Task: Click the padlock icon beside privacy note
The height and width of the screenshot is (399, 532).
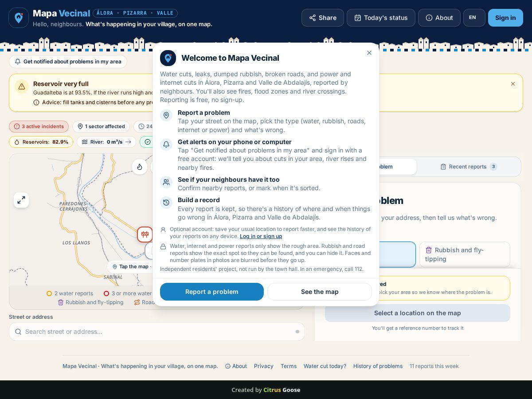Action: tap(163, 246)
